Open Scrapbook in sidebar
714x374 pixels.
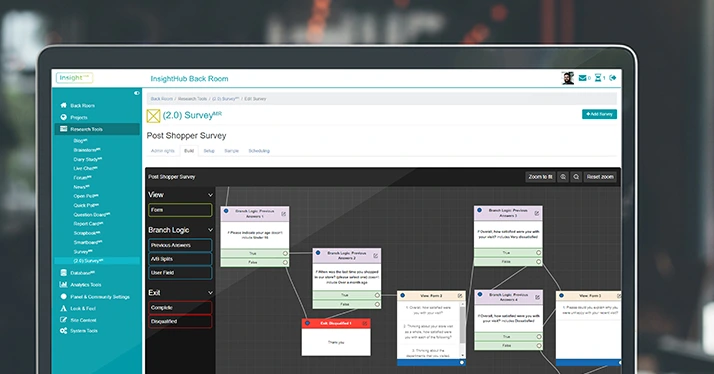click(x=87, y=233)
